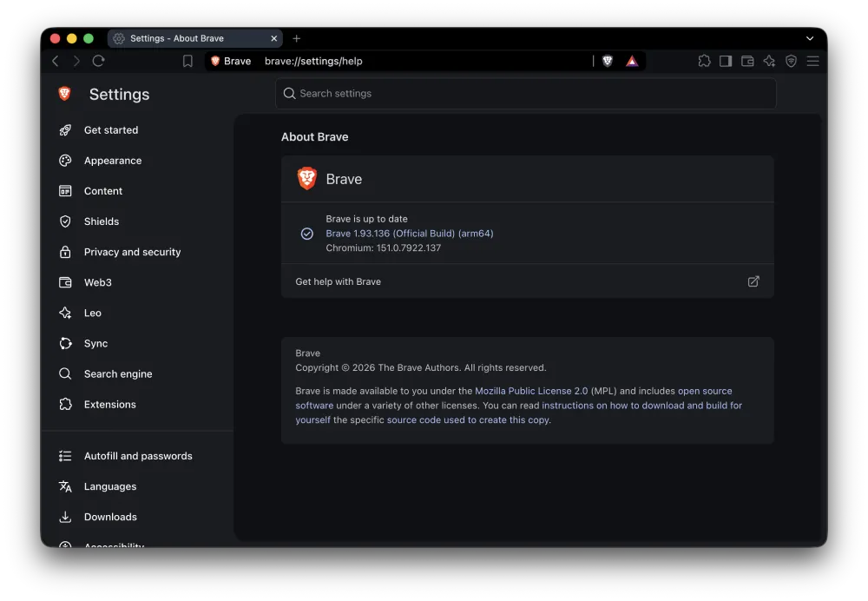
Task: Click the Appearance palette icon
Action: [x=65, y=160]
